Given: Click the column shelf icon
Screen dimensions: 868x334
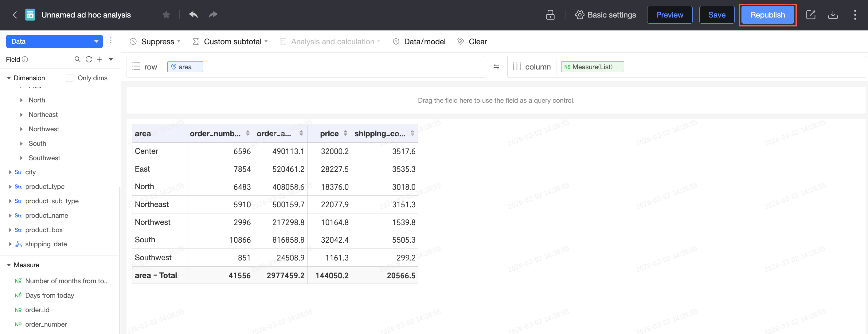Looking at the screenshot, I should [x=517, y=66].
